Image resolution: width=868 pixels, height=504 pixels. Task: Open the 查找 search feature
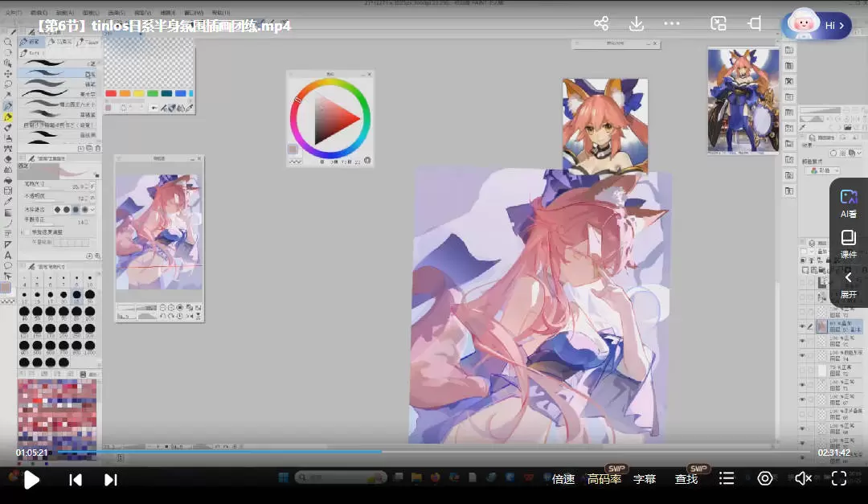[x=686, y=479]
